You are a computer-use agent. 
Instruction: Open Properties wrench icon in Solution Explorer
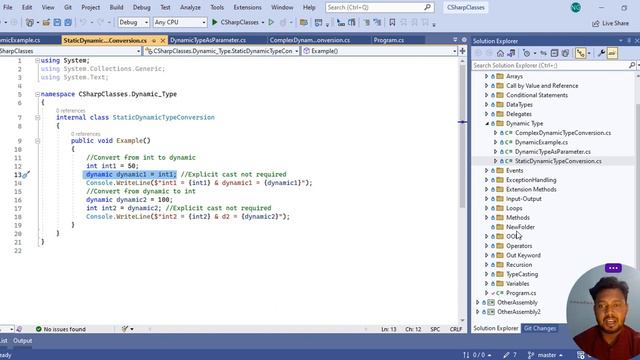[601, 53]
